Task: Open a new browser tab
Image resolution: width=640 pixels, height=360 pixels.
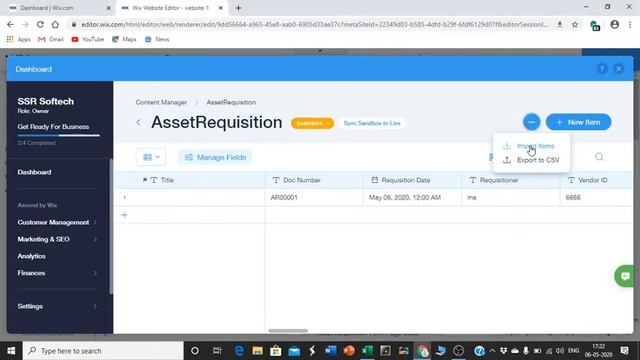Action: [x=238, y=8]
